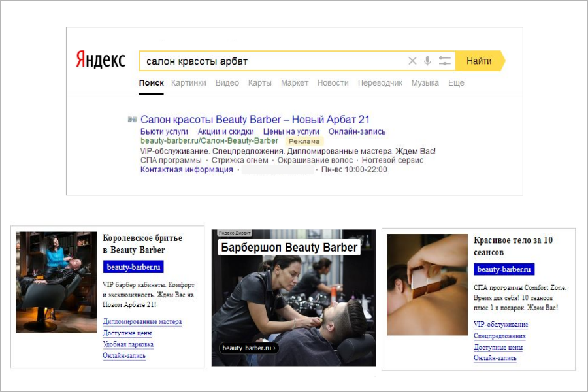Click the 'Окрашивание волос' ad extension text

315,161
